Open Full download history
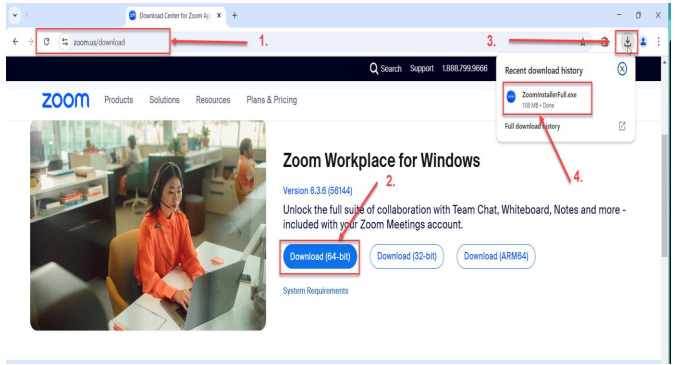Image resolution: width=681 pixels, height=365 pixels. tap(532, 126)
